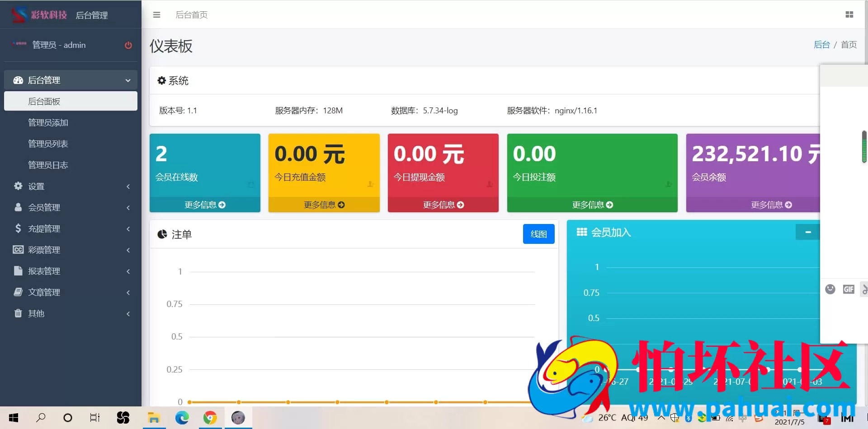Collapse the 后台管理 section chevron
Viewport: 868px width, 429px height.
pyautogui.click(x=128, y=79)
